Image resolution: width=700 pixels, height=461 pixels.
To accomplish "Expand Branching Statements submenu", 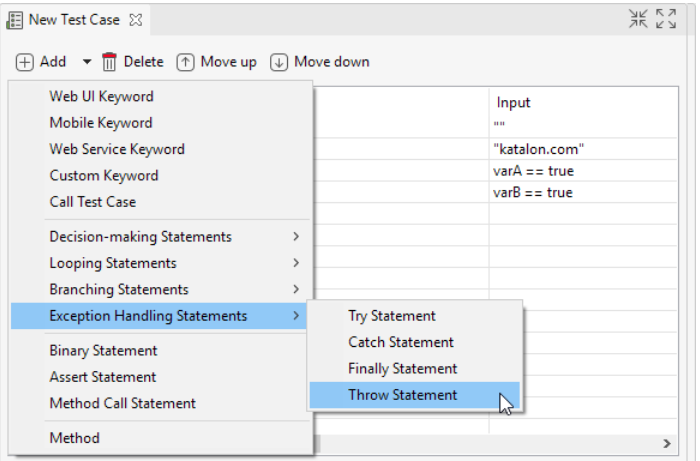I will pos(119,289).
